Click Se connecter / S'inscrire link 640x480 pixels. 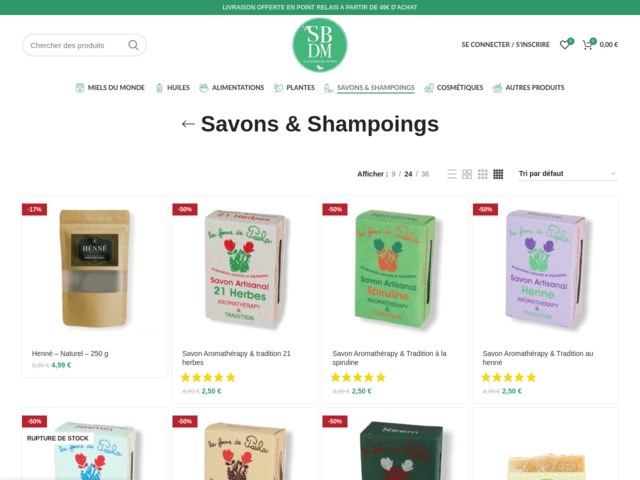pos(505,44)
